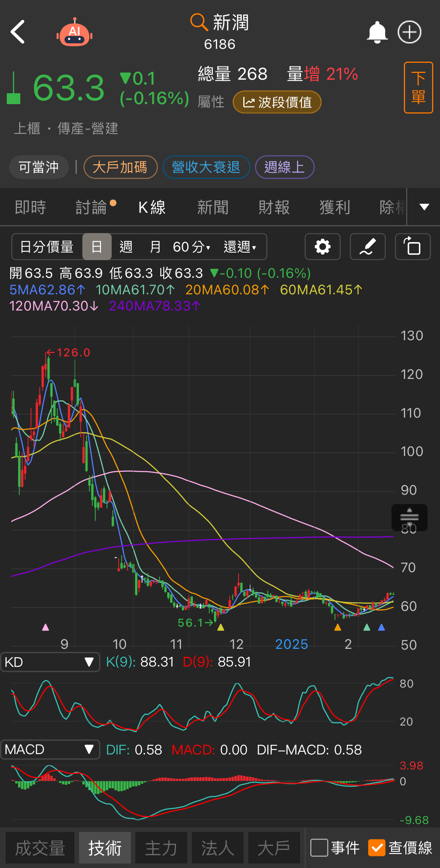
Task: Open price alert bell
Action: (377, 32)
